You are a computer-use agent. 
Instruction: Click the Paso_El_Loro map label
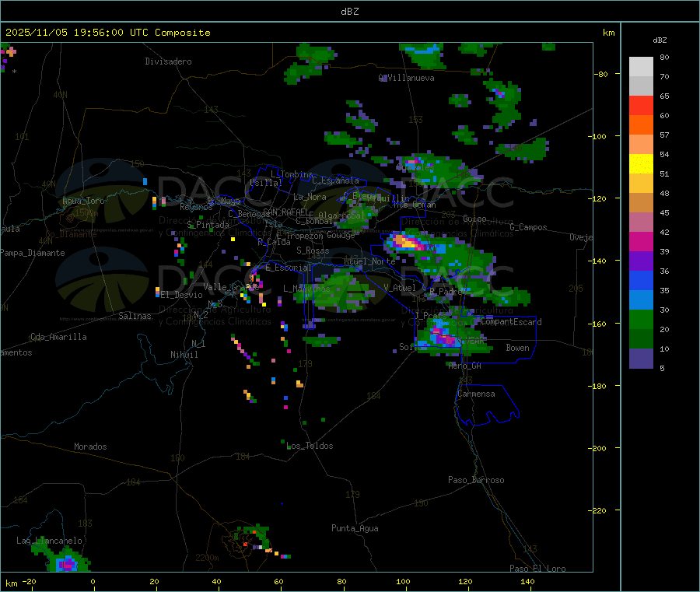537,569
